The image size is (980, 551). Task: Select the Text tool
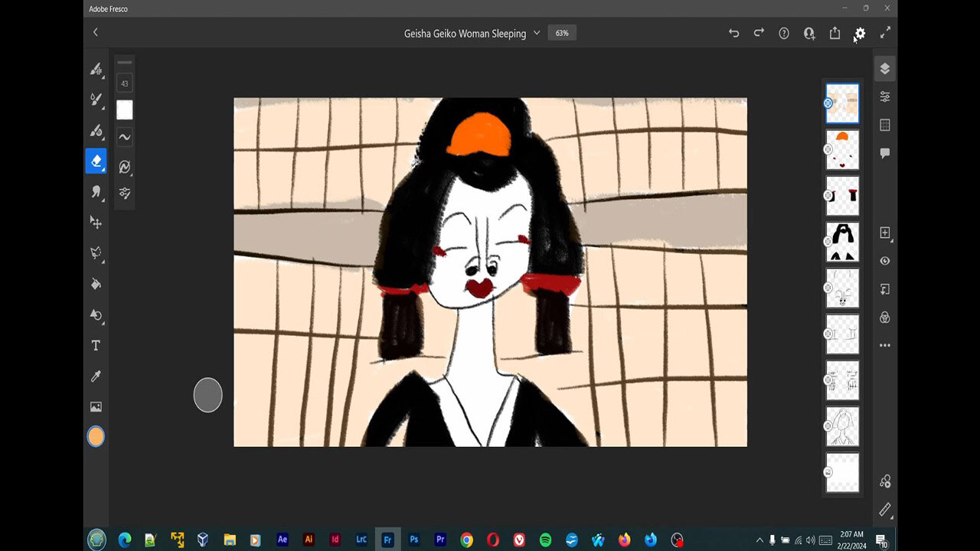click(96, 345)
